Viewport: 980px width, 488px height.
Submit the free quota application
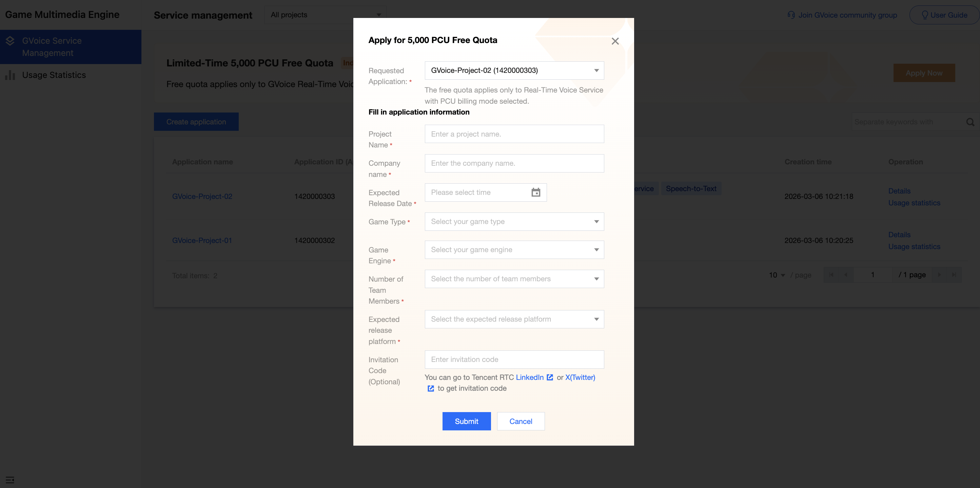coord(466,421)
